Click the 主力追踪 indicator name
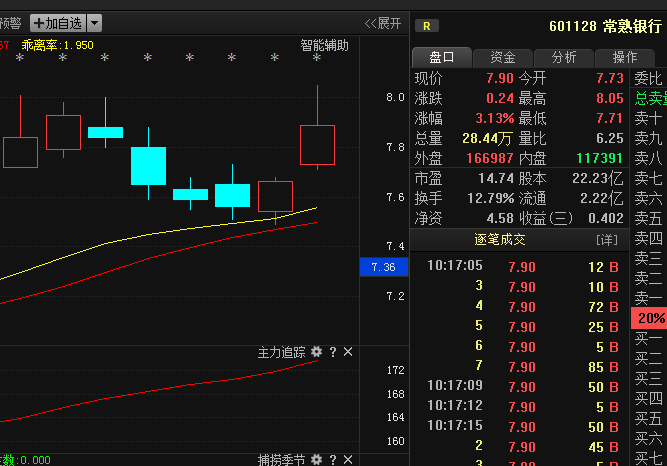Image resolution: width=667 pixels, height=466 pixels. (282, 352)
